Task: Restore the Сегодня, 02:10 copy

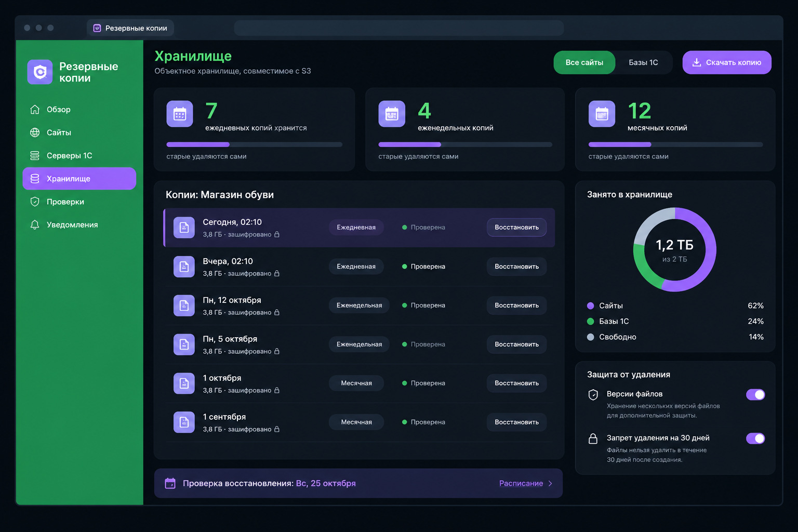Action: tap(516, 228)
